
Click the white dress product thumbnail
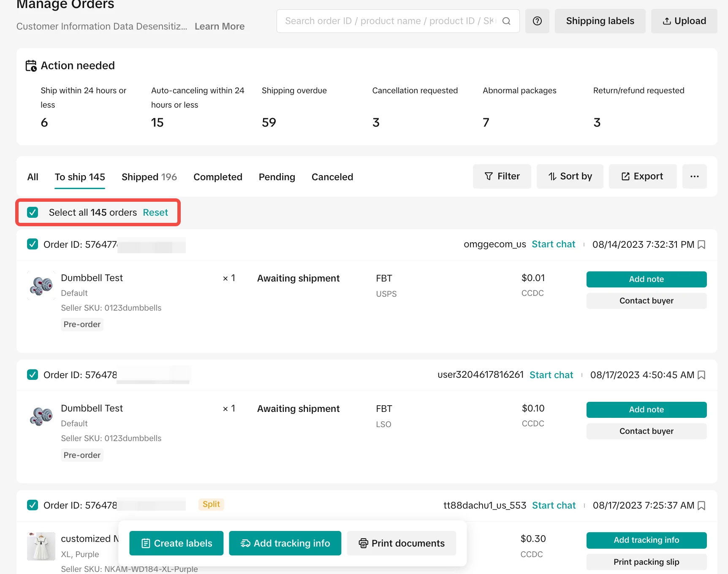point(41,546)
